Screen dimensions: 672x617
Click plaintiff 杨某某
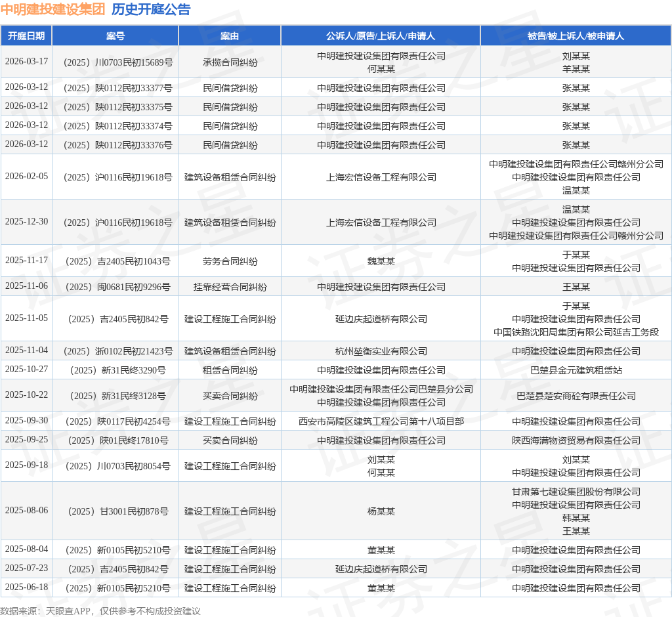point(381,511)
